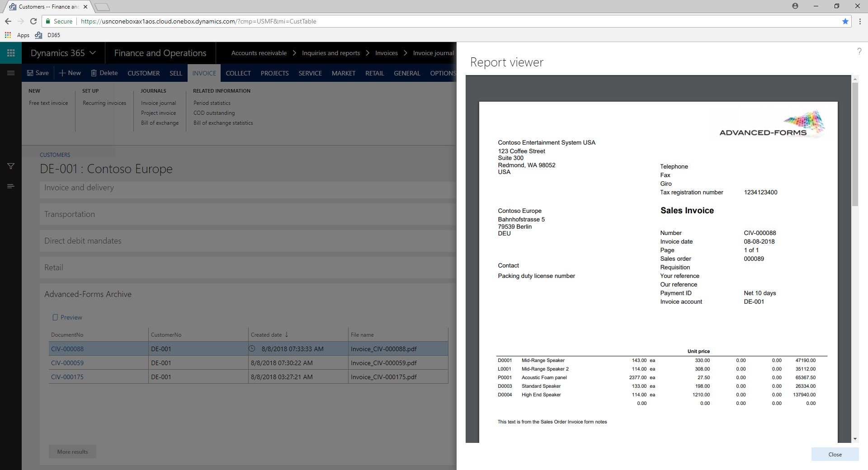Viewport: 868px width, 470px height.
Task: Select the INVOICE ribbon tab
Action: (204, 73)
